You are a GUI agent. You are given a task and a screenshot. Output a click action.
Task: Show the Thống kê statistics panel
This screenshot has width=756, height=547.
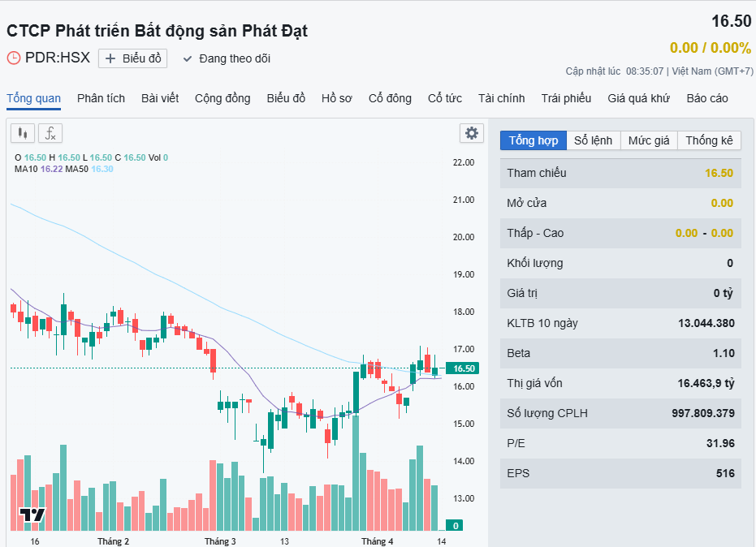pyautogui.click(x=709, y=140)
